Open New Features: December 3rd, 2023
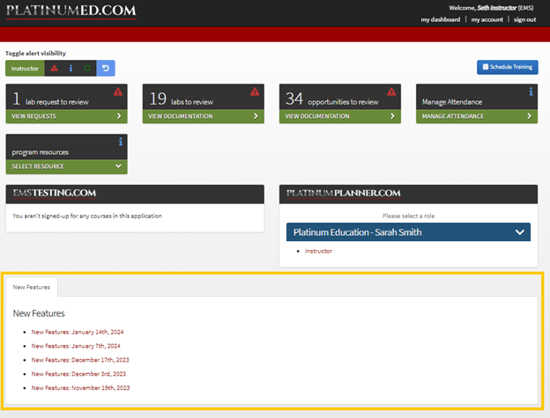 point(79,374)
